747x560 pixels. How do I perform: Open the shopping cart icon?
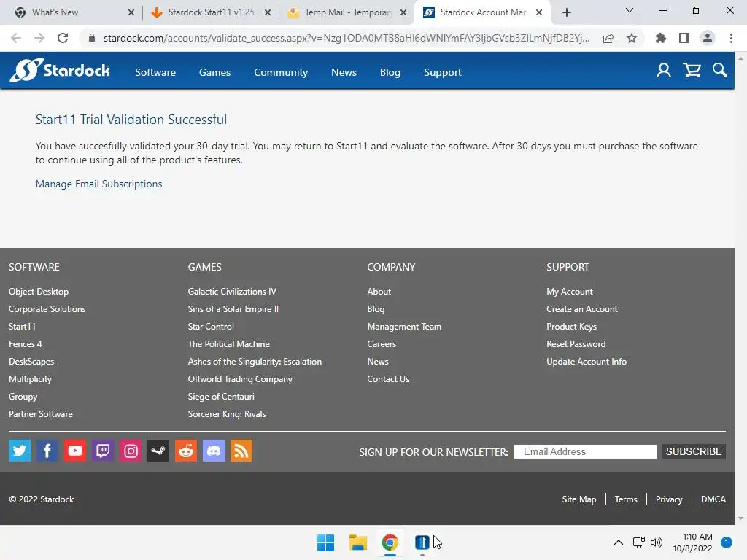(x=692, y=71)
